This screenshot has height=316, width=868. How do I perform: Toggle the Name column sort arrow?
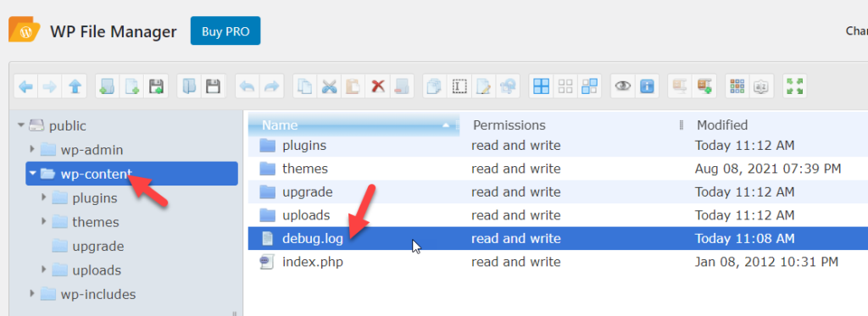446,125
